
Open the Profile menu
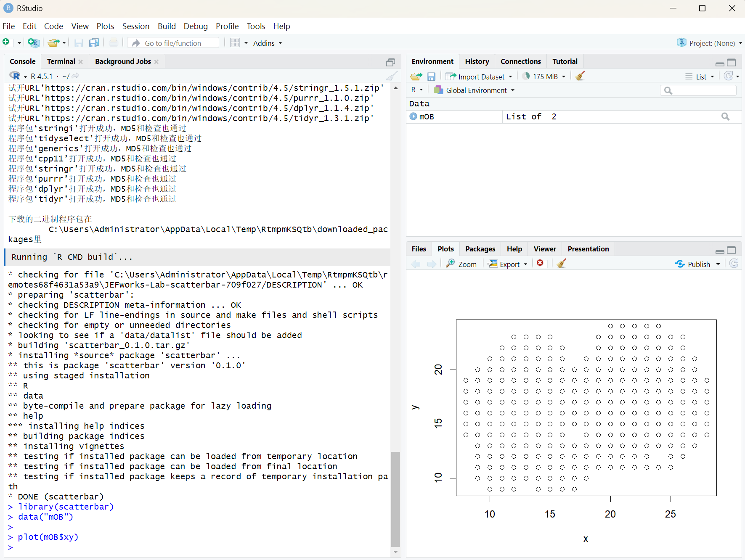[227, 26]
